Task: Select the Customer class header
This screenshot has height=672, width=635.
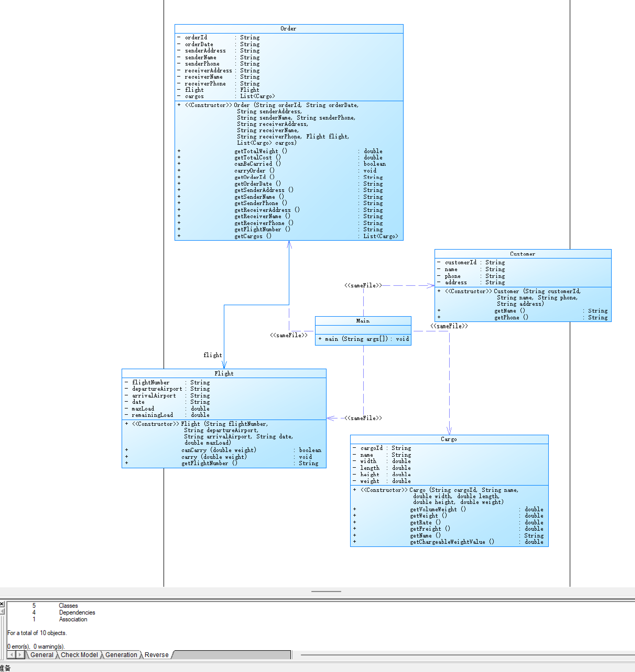Action: tap(522, 254)
